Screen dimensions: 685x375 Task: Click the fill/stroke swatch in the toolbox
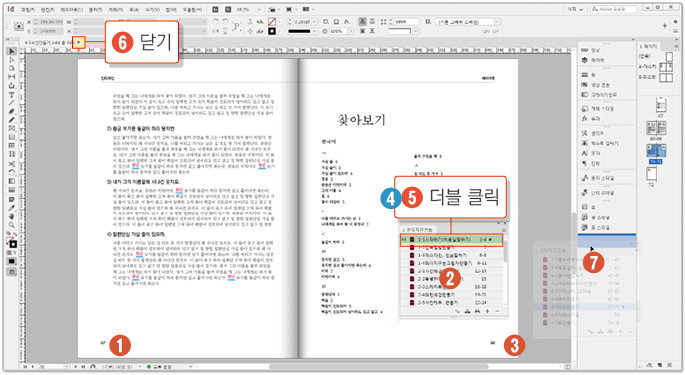[x=12, y=242]
